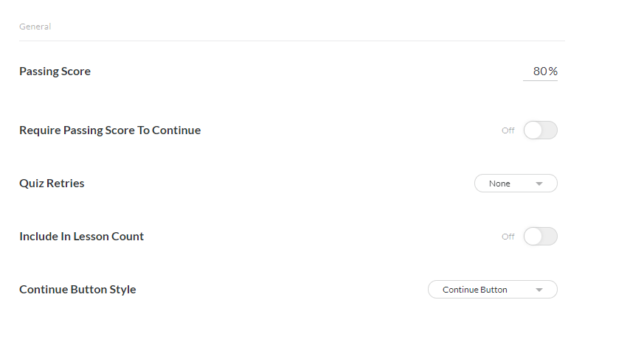Click the General section heading
Screen dimensions: 644x342
[35, 27]
